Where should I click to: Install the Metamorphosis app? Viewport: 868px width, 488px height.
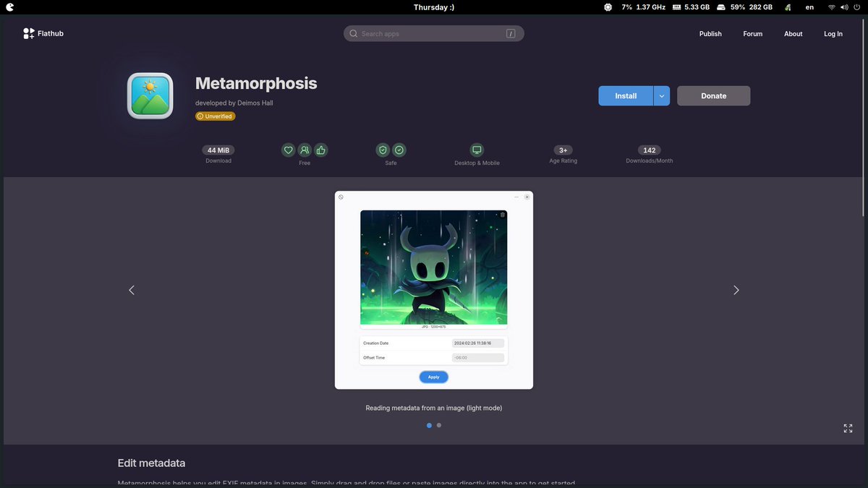[626, 95]
